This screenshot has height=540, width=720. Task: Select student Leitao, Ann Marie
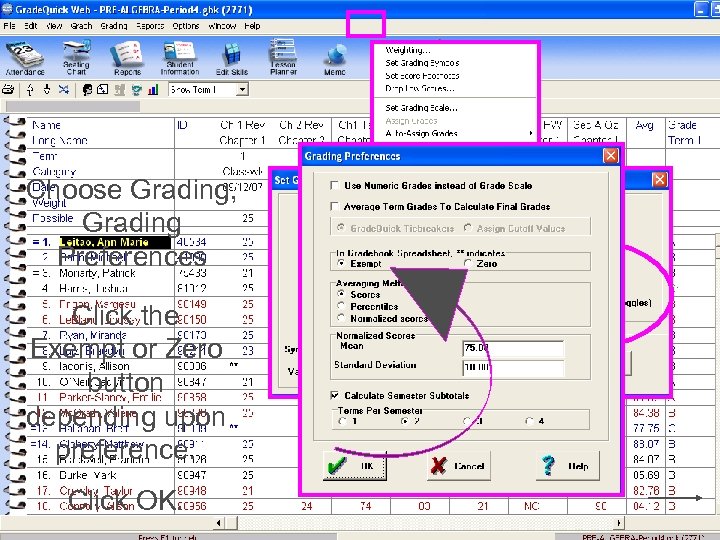pos(115,242)
